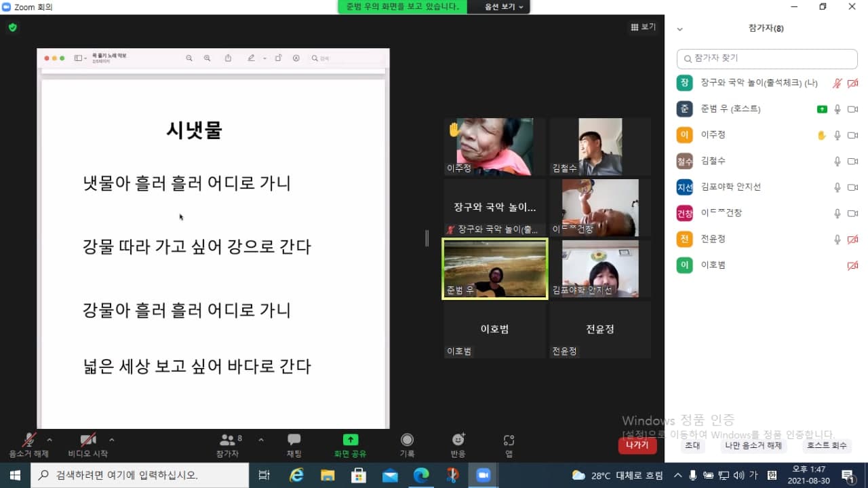
Task: Open 옵션 보기 dropdown at top
Action: tap(504, 7)
